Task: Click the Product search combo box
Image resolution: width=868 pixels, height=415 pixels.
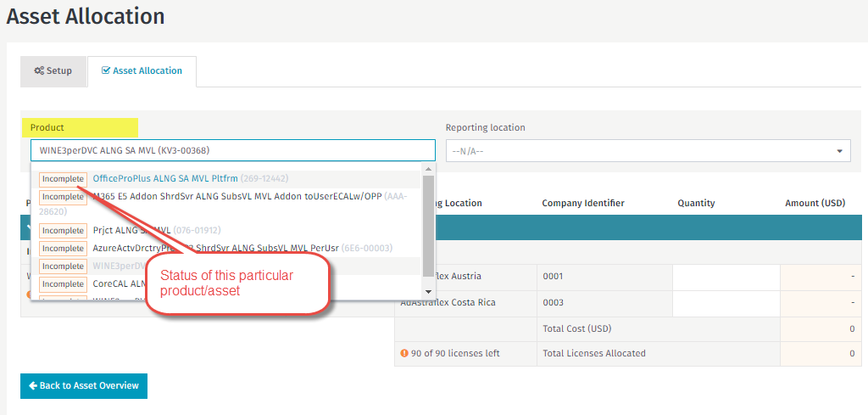Action: (232, 150)
